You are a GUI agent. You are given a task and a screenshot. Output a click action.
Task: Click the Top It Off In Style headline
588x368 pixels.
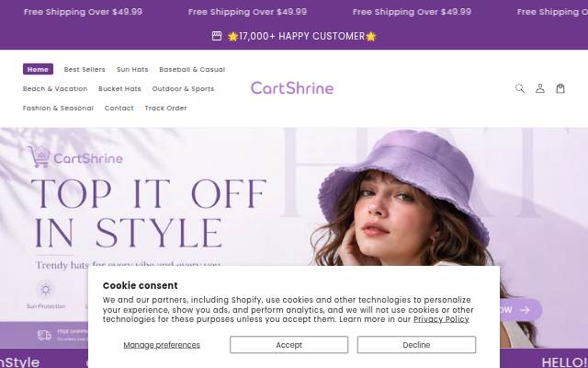149,213
